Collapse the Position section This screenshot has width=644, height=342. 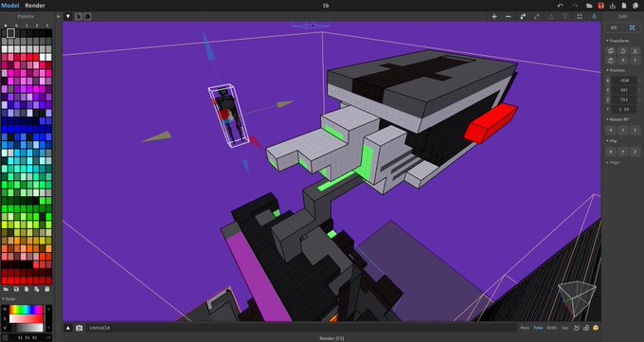point(617,70)
